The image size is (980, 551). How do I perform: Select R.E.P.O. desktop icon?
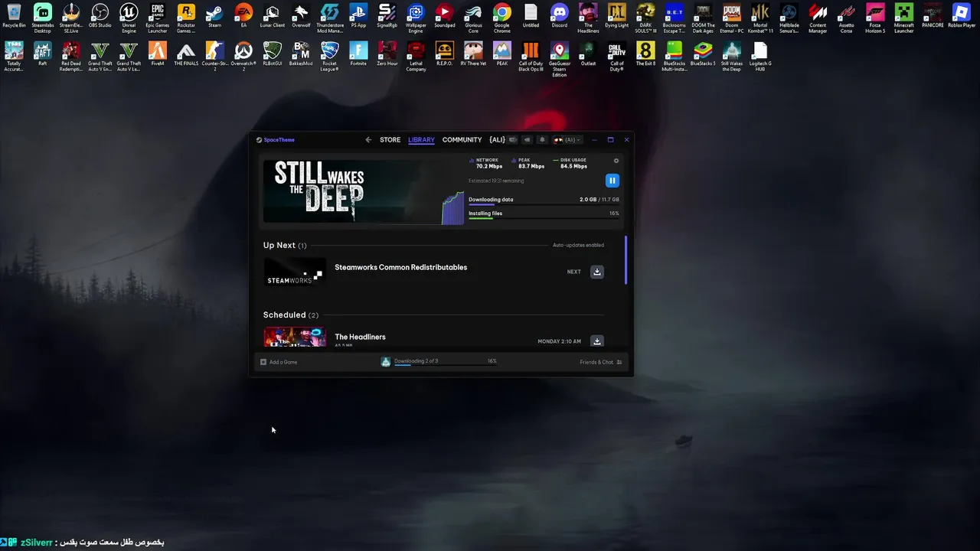pyautogui.click(x=445, y=54)
